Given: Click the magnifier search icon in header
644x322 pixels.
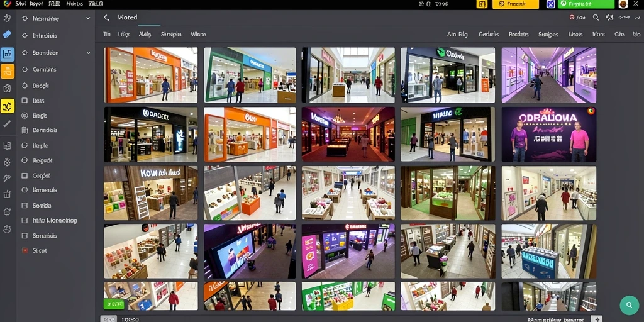Looking at the screenshot, I should pyautogui.click(x=596, y=18).
